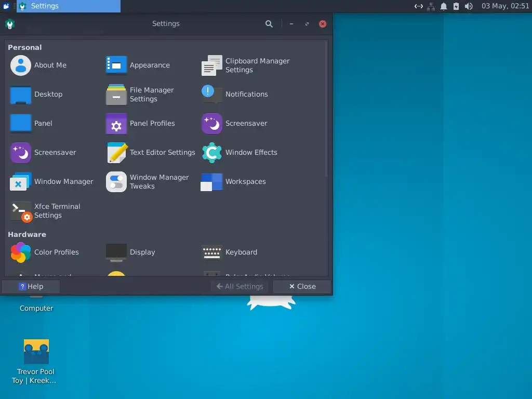Click the network connection tray icon

431,6
